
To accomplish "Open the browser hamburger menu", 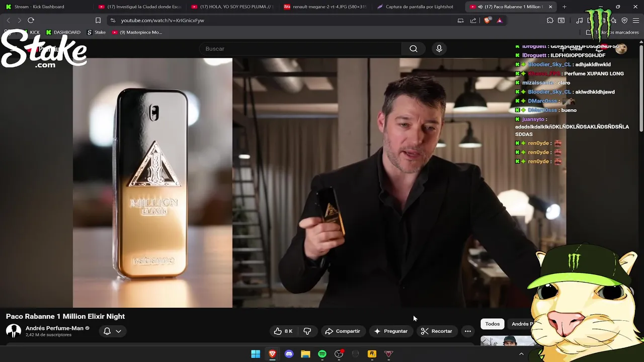I will click(635, 21).
